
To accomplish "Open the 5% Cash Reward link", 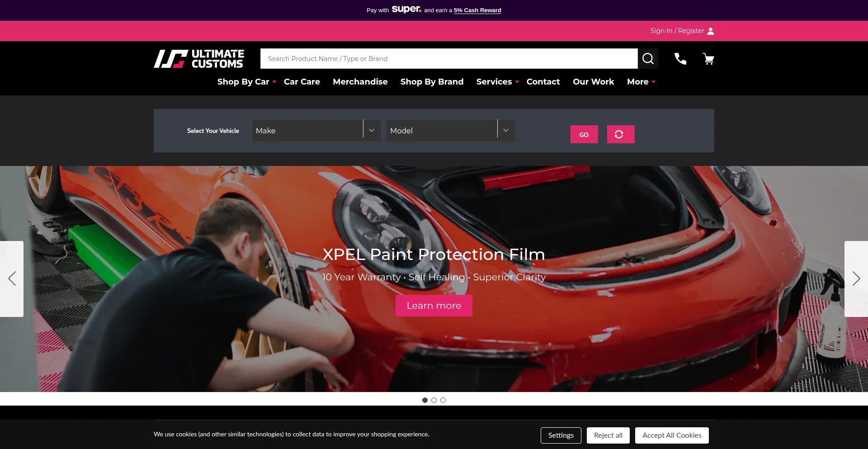I will [477, 10].
